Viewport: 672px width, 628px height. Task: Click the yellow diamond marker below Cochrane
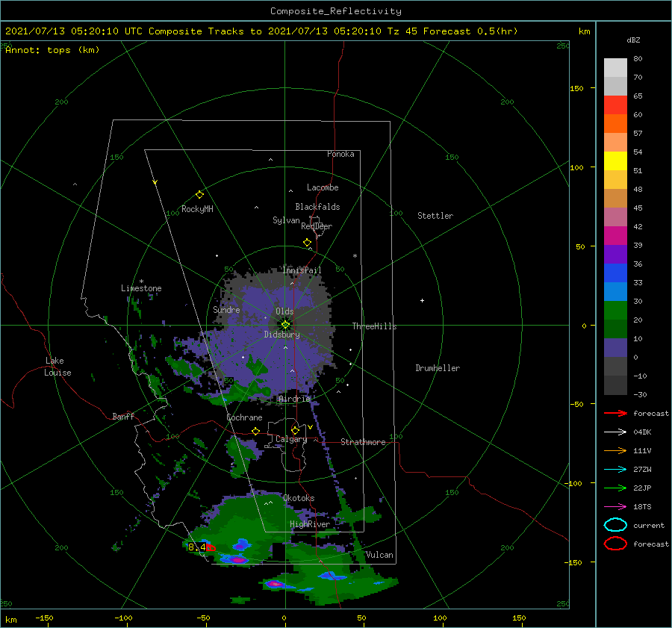256,431
